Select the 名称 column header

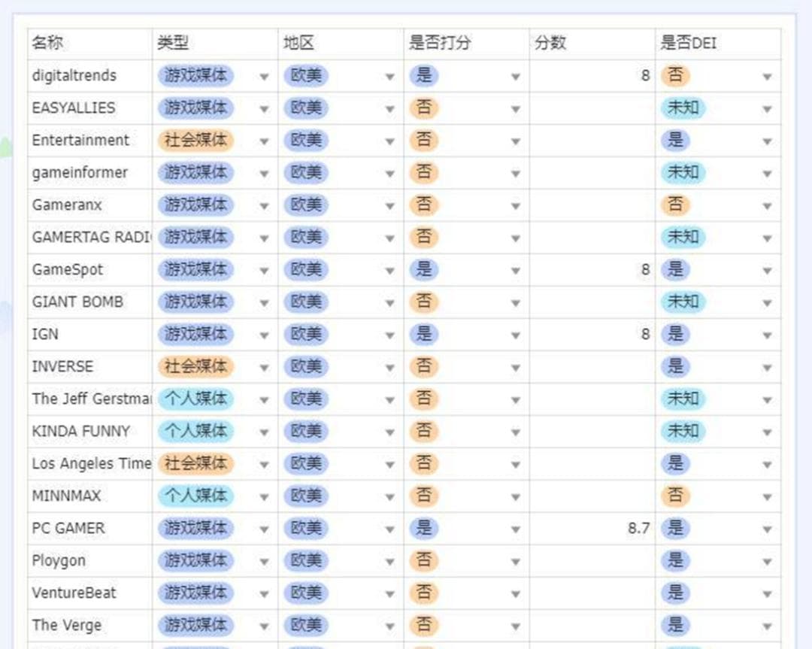pos(47,44)
